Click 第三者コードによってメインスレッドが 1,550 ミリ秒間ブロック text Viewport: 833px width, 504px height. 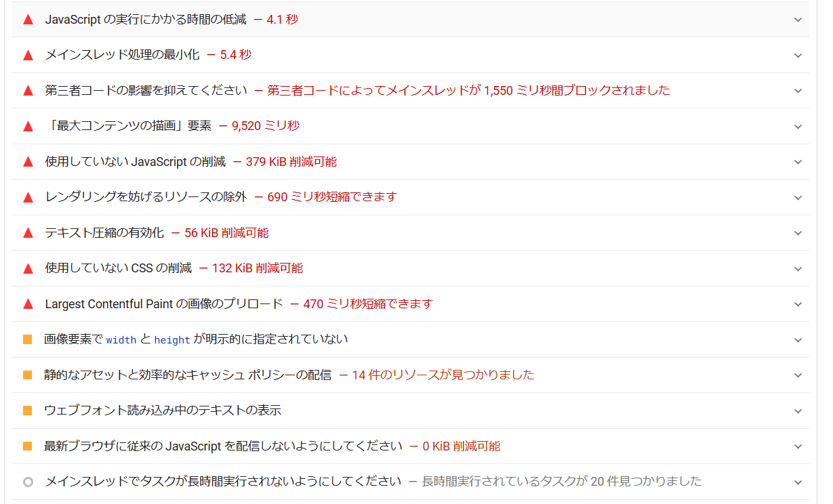(468, 90)
